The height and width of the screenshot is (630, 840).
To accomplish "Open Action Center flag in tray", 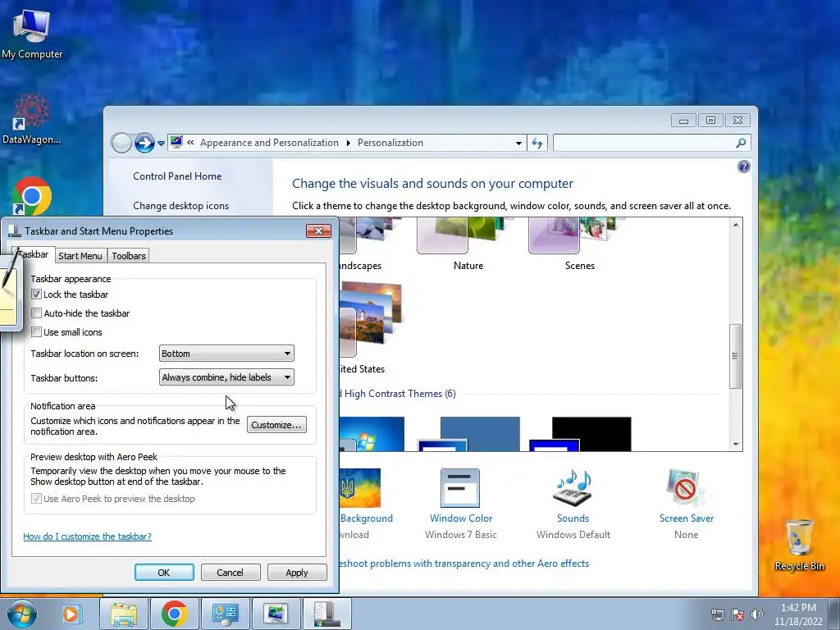I will (x=737, y=614).
